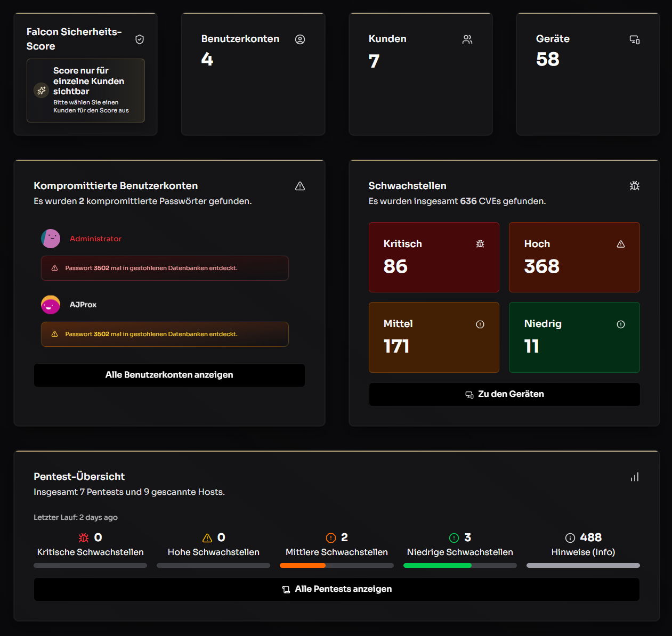Click the bug icon next to Schwachstellen heading
Screen dimensions: 672x636
pos(635,186)
